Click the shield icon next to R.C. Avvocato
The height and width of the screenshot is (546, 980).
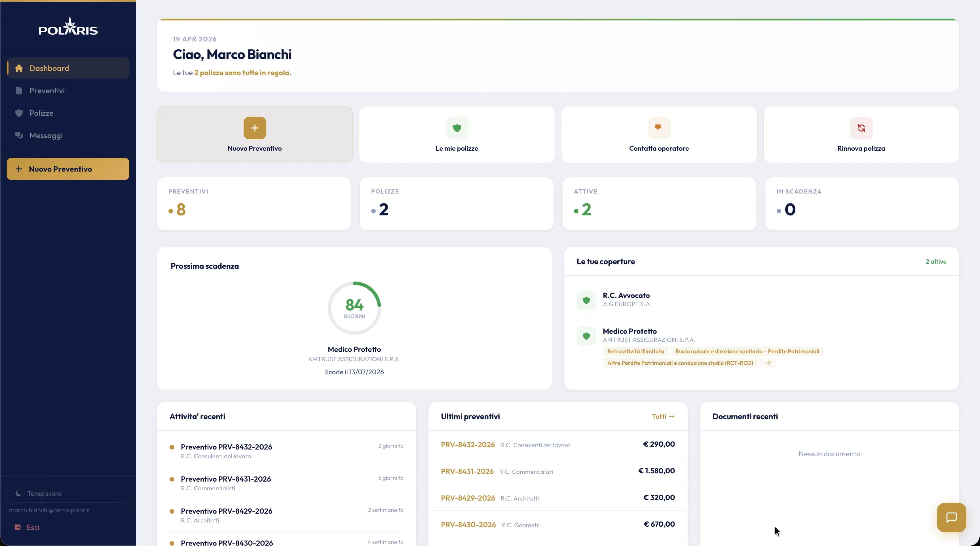pos(586,300)
